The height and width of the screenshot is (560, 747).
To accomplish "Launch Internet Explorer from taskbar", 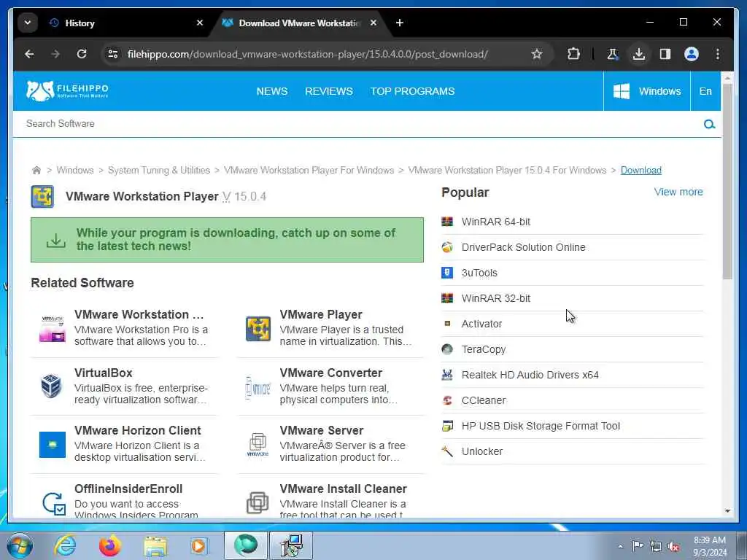I will click(65, 545).
